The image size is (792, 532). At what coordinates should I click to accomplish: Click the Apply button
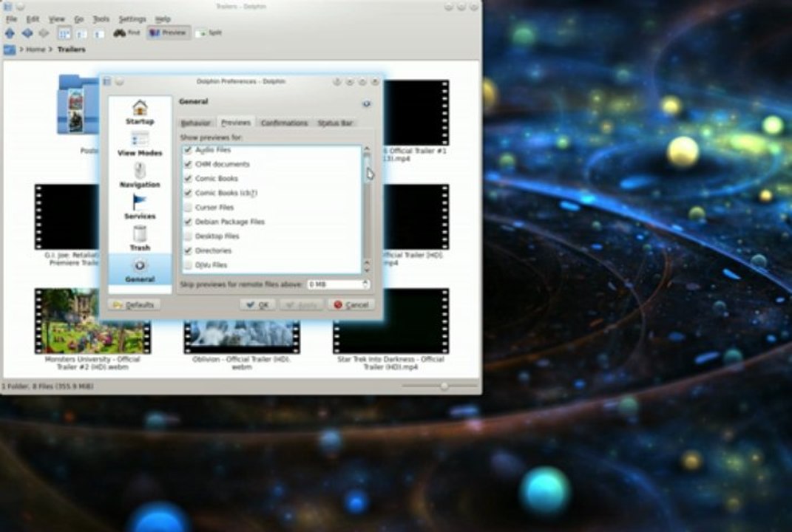pos(302,305)
